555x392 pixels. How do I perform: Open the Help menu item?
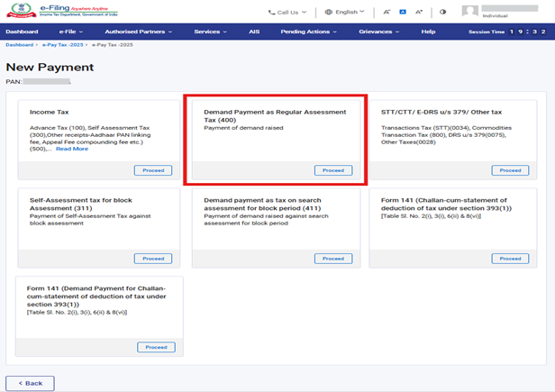428,32
